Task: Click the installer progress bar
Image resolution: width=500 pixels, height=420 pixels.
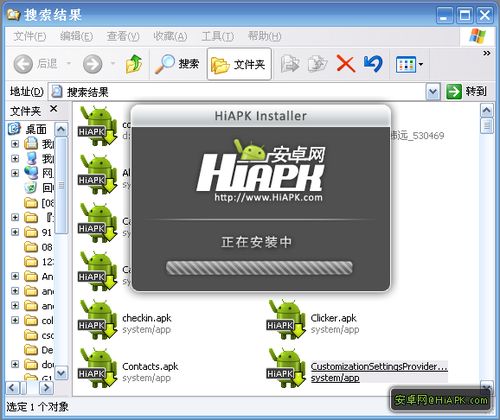Action: (x=259, y=268)
